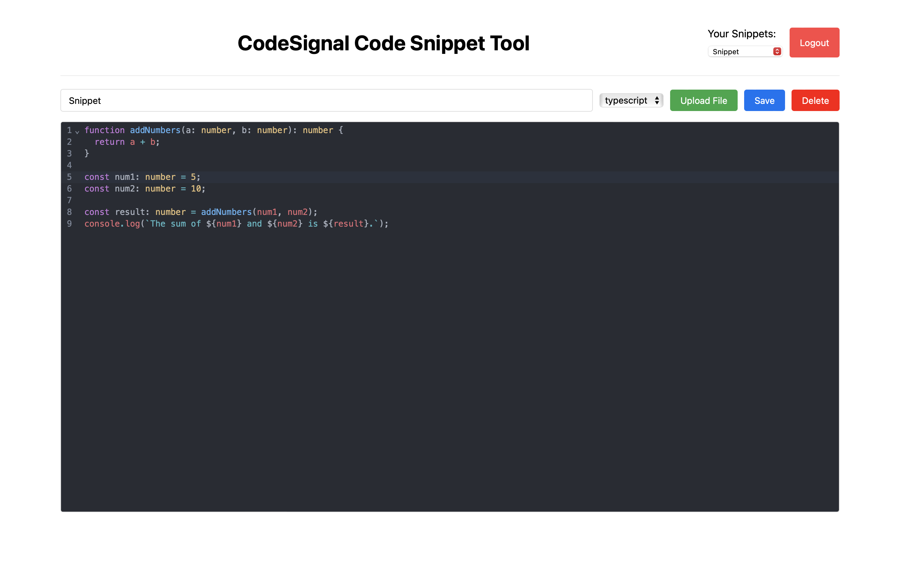Click the closing brace on line 3
924x561 pixels.
pos(87,153)
